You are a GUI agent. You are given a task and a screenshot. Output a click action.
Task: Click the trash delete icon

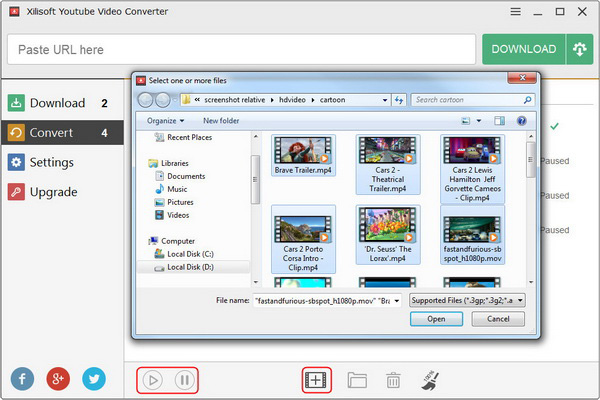coord(394,380)
